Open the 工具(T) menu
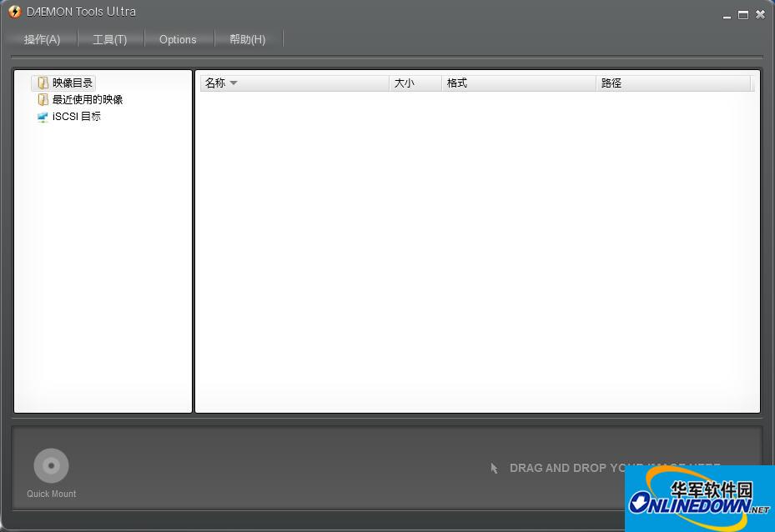The image size is (775, 532). coord(110,39)
